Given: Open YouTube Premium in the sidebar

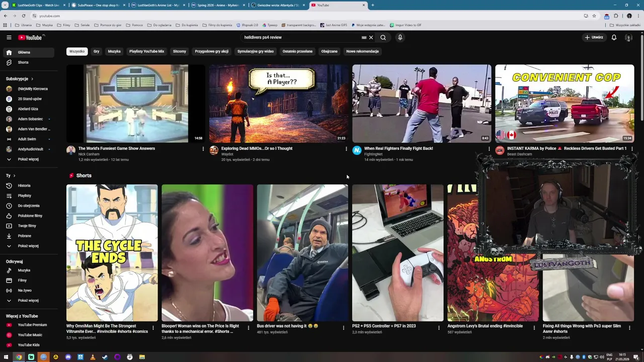Looking at the screenshot, I should 29,325.
